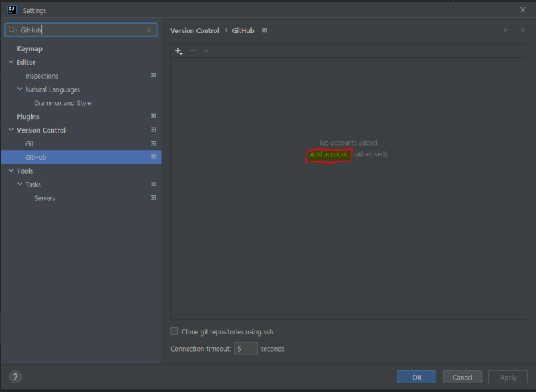Click the project settings icon on Tasks row

[153, 184]
